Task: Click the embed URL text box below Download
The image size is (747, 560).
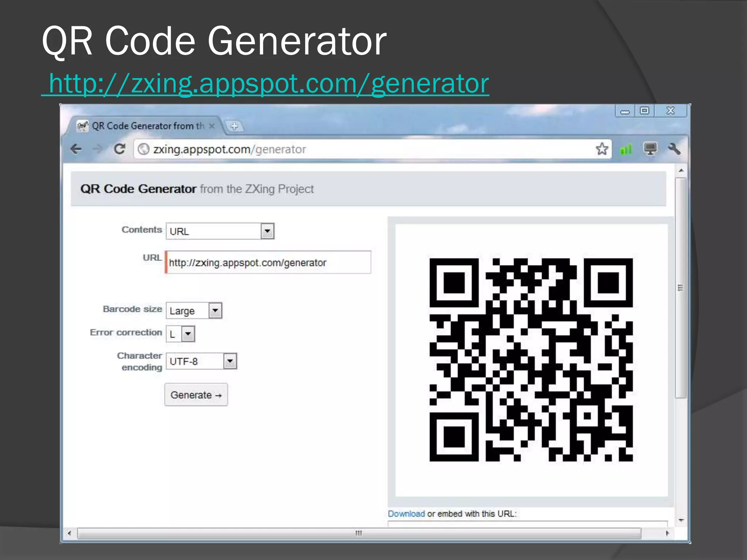Action: coord(528,524)
